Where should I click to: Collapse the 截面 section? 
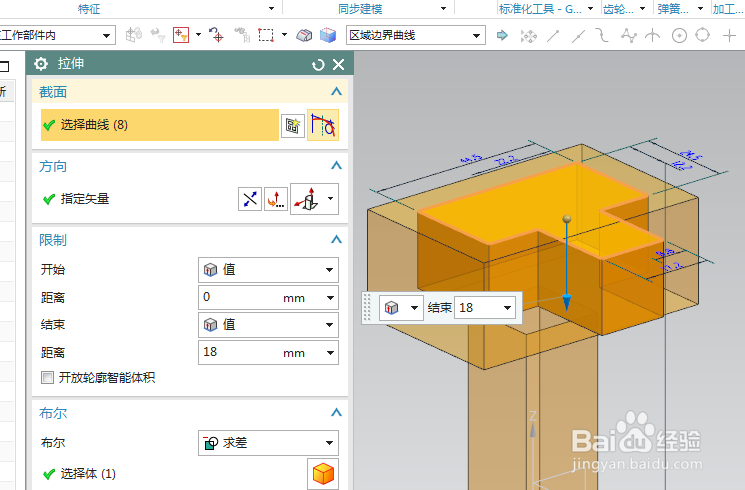coord(336,92)
